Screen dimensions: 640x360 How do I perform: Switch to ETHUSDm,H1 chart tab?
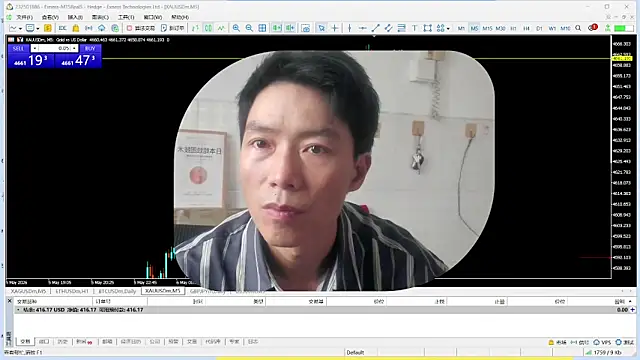pyautogui.click(x=72, y=291)
